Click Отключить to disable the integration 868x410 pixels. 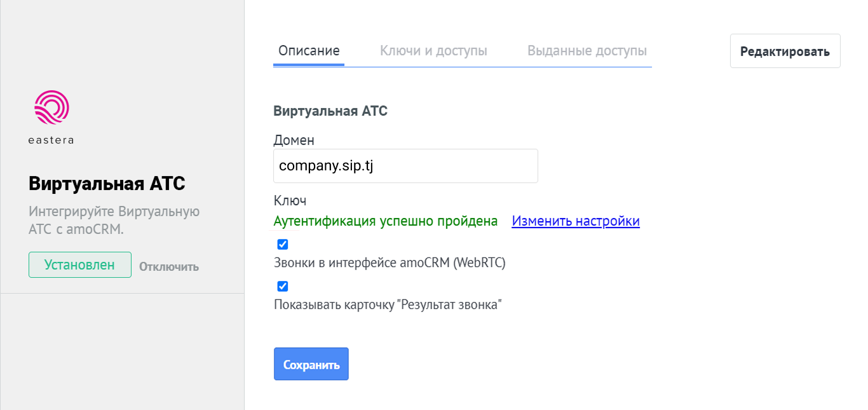click(169, 267)
